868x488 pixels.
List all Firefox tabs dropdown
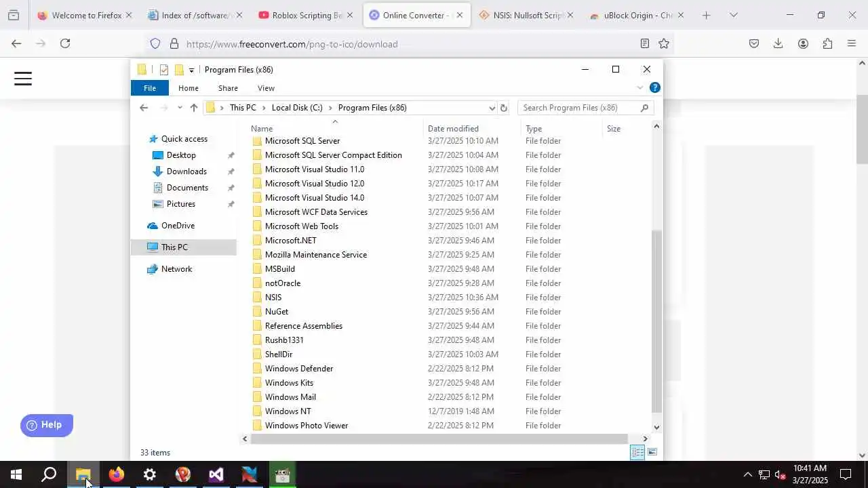click(733, 15)
